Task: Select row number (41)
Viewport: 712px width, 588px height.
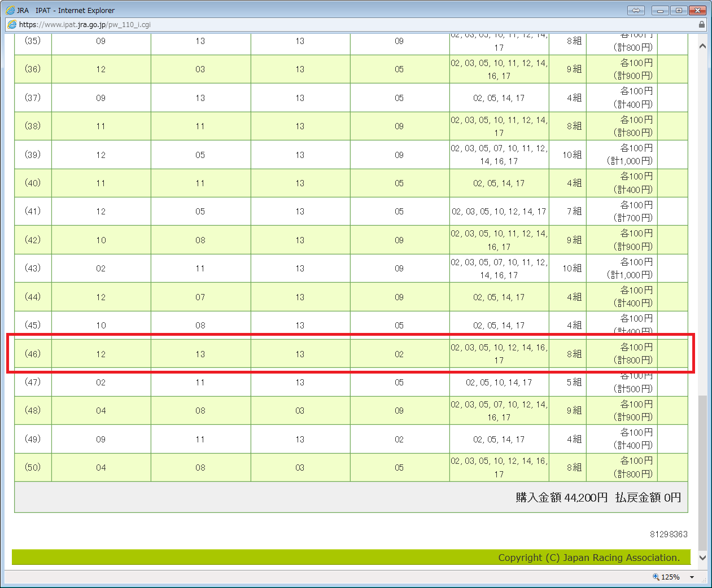Action: [33, 211]
